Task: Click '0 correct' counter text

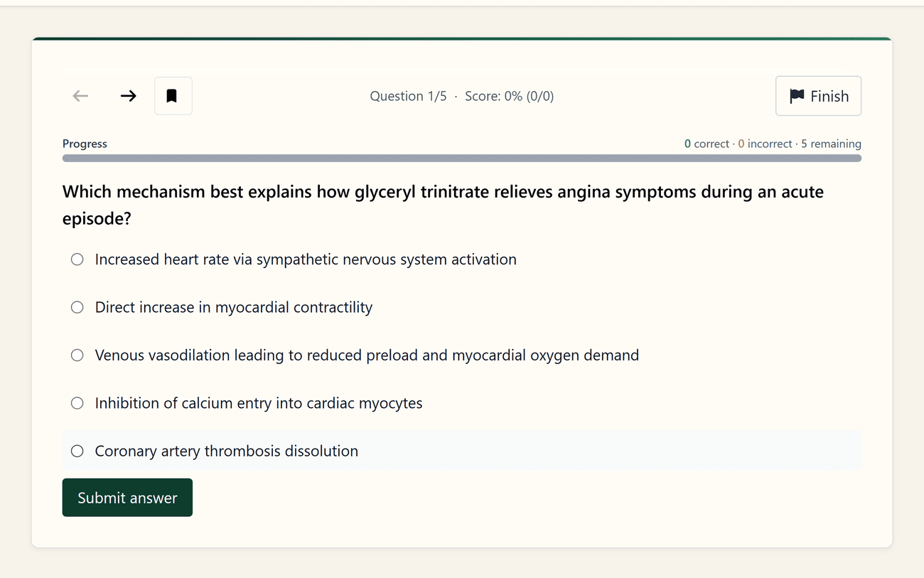Action: click(707, 144)
